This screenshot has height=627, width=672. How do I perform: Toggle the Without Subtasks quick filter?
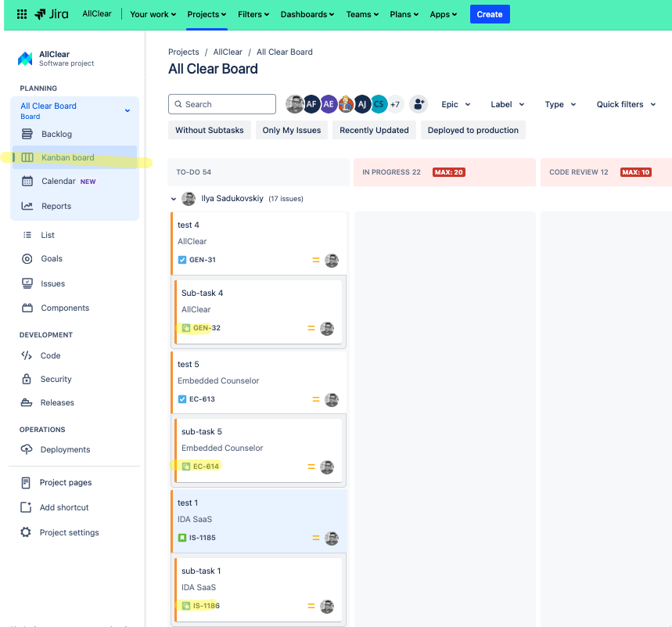tap(209, 130)
